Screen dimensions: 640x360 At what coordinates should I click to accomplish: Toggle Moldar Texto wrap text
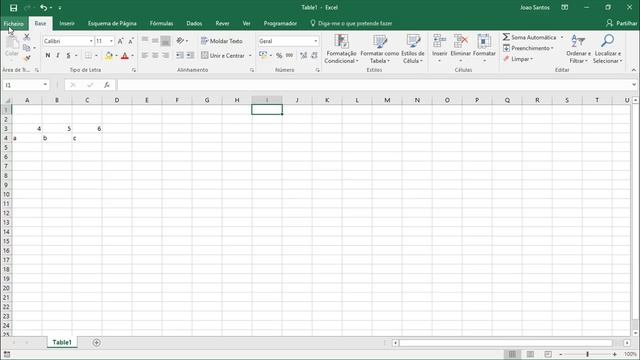pos(222,41)
